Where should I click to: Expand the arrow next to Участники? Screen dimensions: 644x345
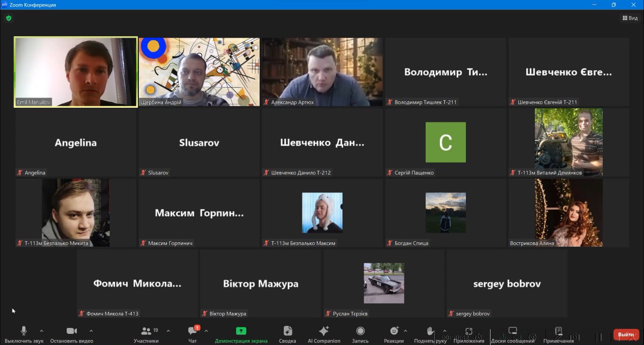168,331
